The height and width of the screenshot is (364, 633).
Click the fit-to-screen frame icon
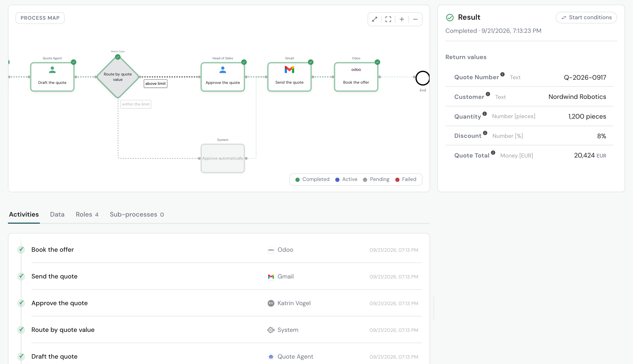click(x=388, y=19)
